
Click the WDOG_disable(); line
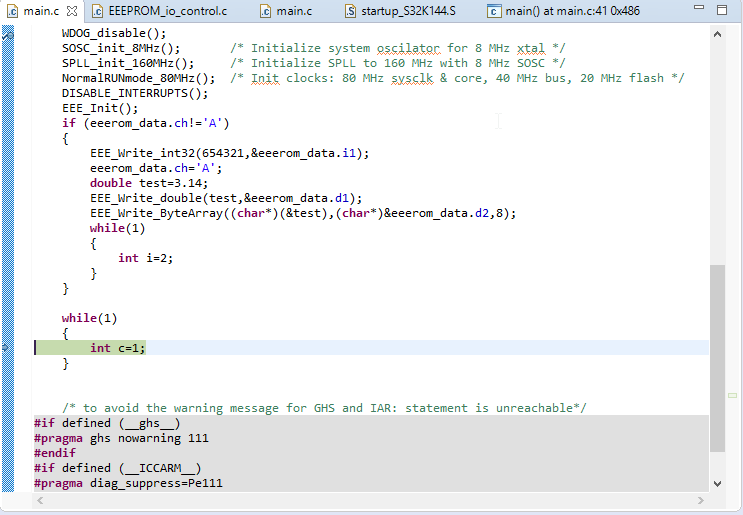[114, 33]
